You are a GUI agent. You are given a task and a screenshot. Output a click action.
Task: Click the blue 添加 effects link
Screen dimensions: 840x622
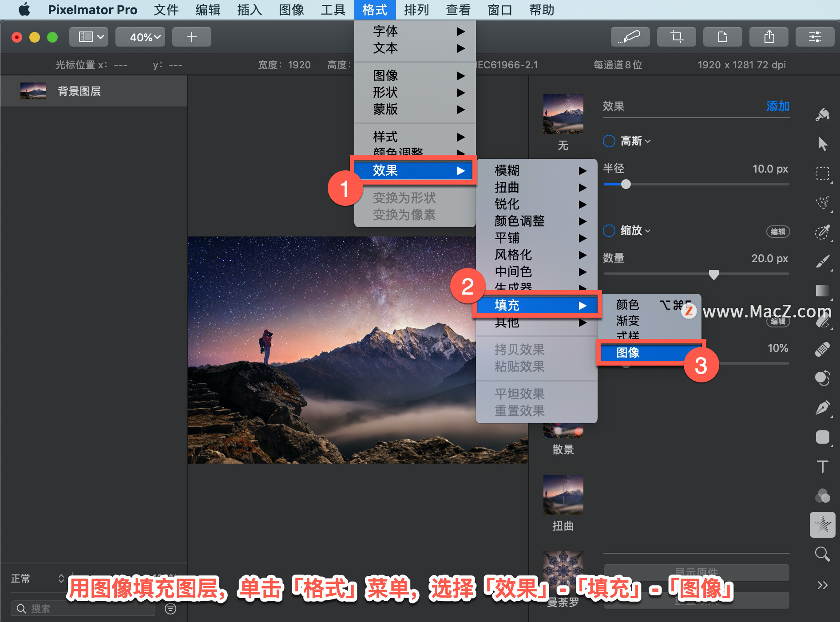coord(778,106)
